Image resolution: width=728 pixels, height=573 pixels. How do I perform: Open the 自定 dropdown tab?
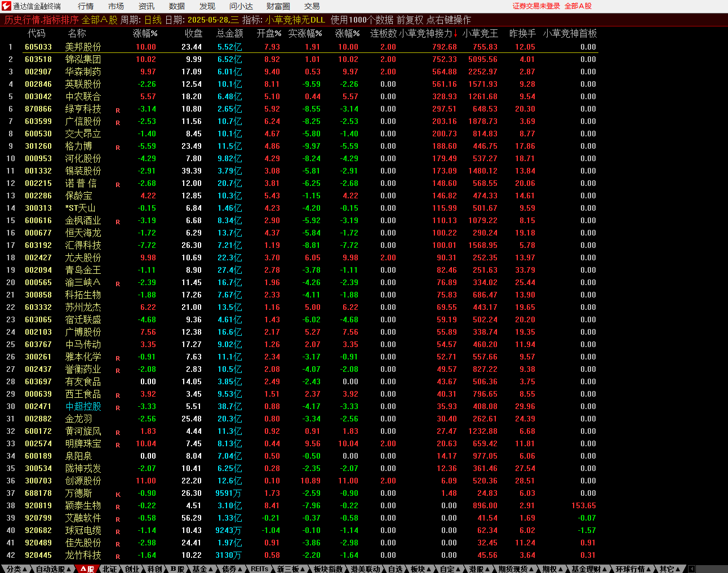pos(450,569)
